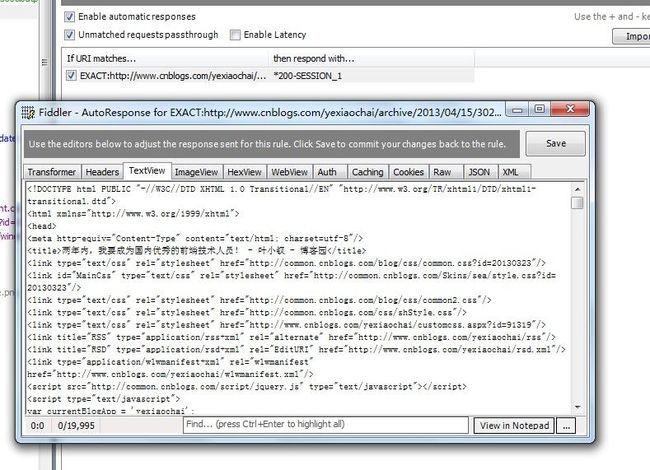Open the Caching tab
The image size is (650, 470).
pos(367,172)
